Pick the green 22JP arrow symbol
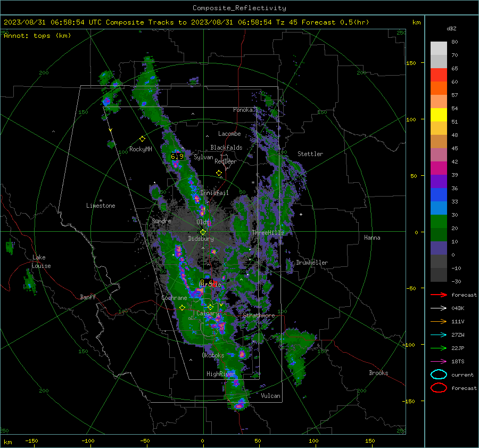 coord(439,348)
